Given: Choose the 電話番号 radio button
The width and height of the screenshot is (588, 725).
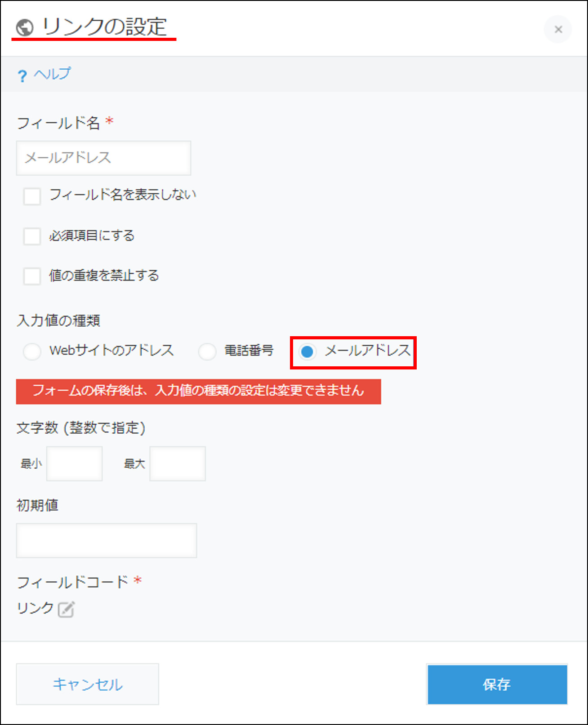Looking at the screenshot, I should (207, 351).
